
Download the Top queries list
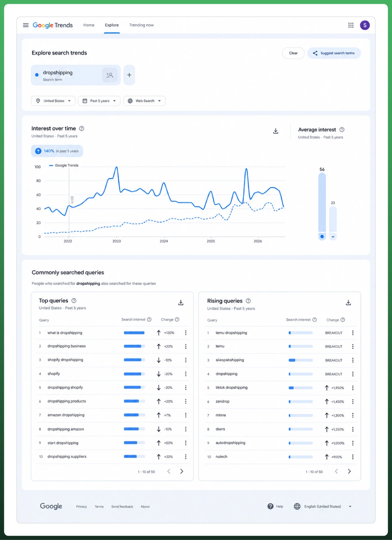[x=181, y=303]
